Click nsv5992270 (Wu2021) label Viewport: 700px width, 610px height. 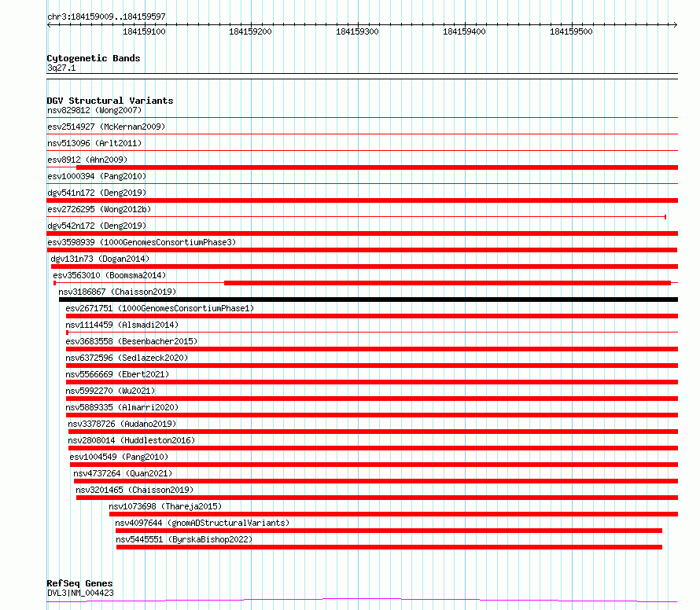click(110, 391)
